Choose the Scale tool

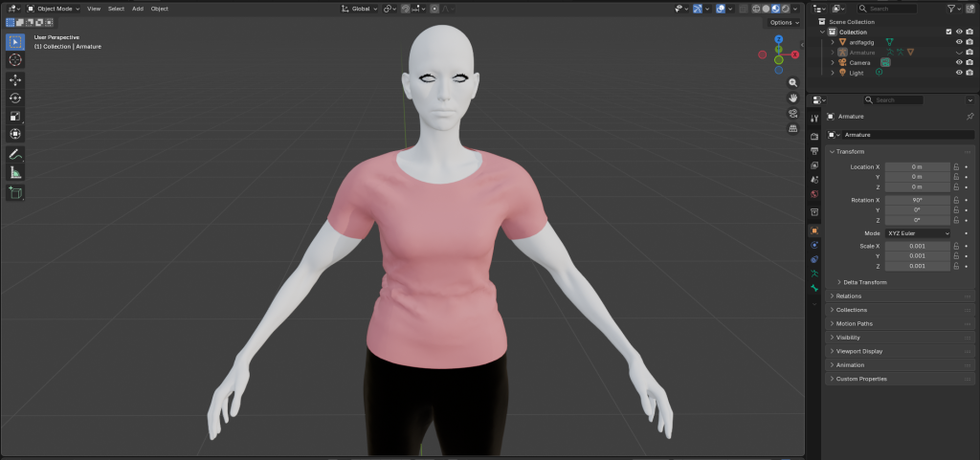coord(15,116)
